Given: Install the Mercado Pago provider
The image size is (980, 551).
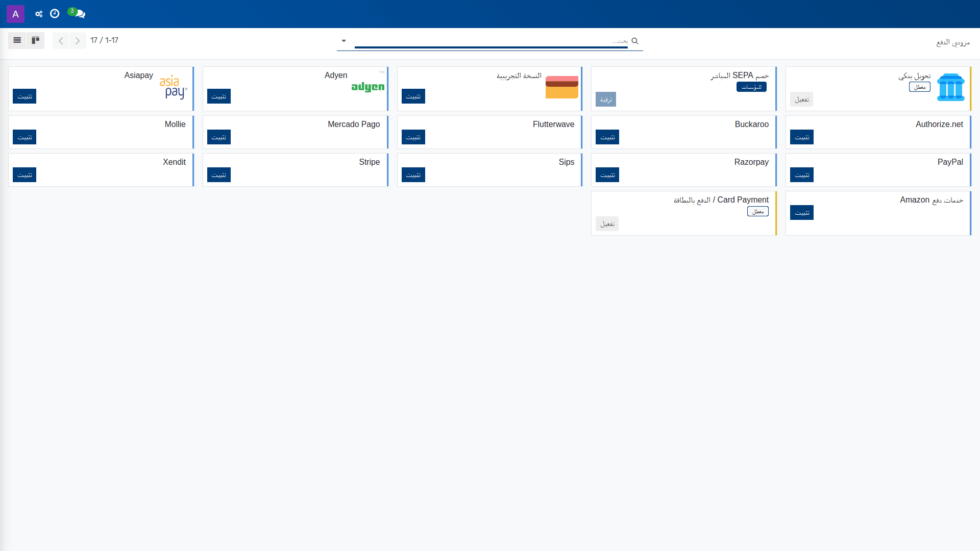Looking at the screenshot, I should tap(219, 137).
